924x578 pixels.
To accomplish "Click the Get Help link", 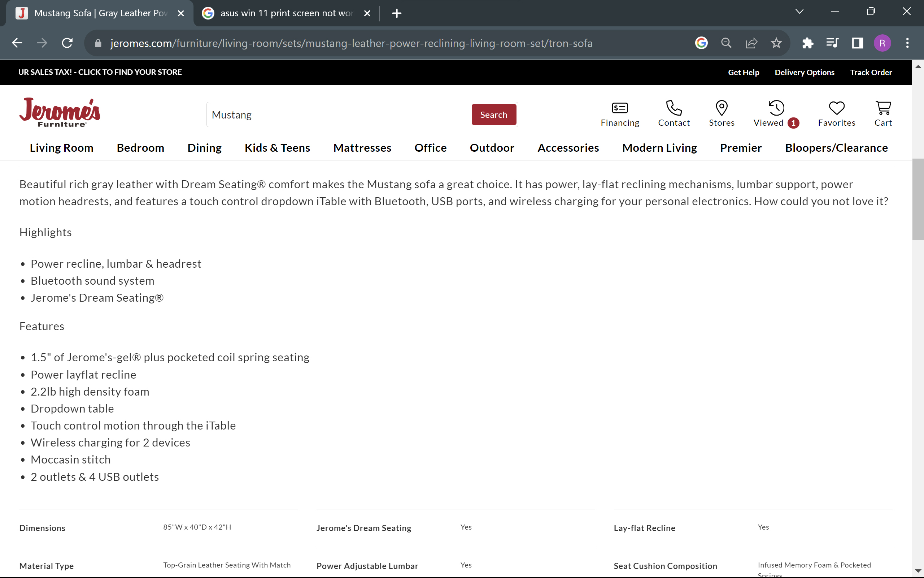I will tap(743, 72).
